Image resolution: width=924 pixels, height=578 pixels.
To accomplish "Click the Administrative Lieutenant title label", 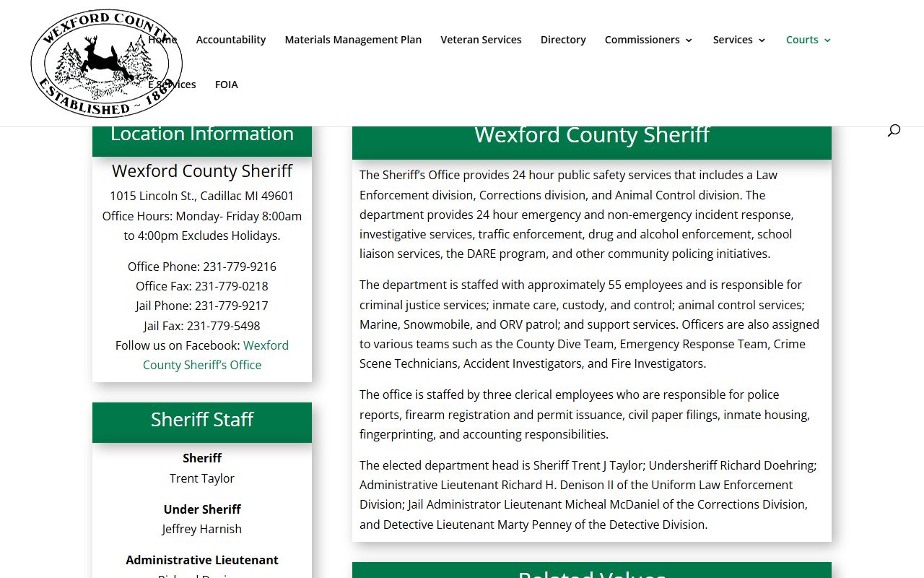I will pos(202,560).
